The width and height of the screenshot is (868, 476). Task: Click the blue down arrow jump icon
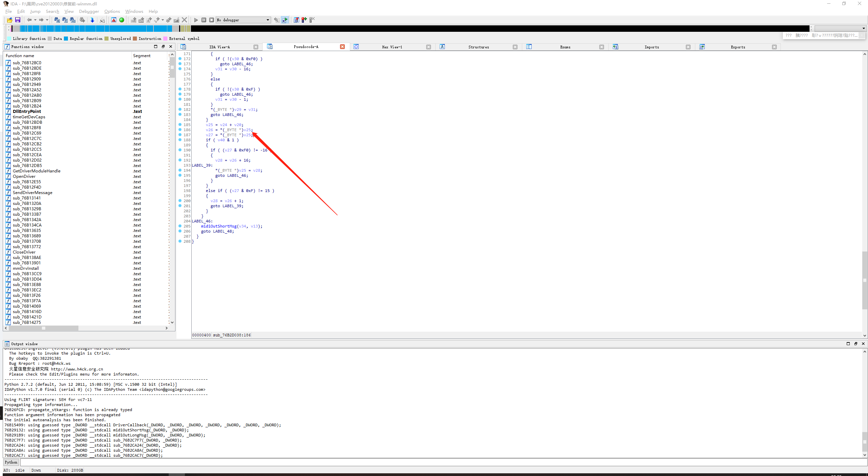coord(92,20)
